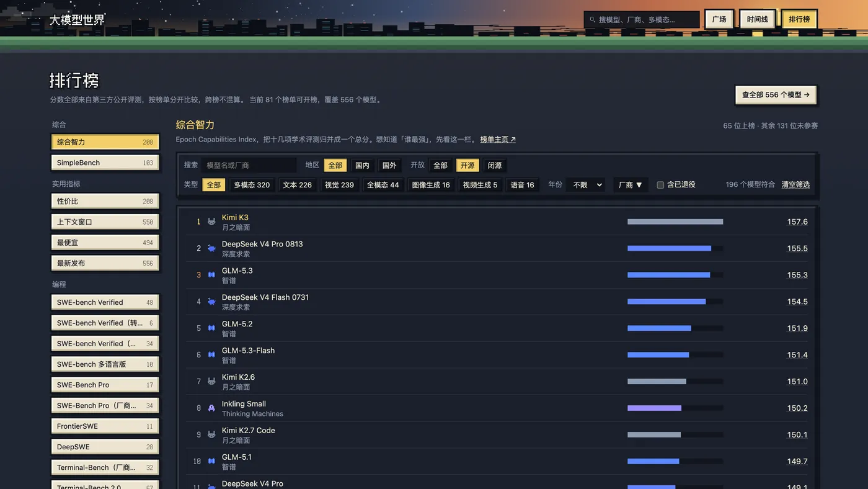Click the Inkling Small model name
The width and height of the screenshot is (868, 489).
point(244,404)
